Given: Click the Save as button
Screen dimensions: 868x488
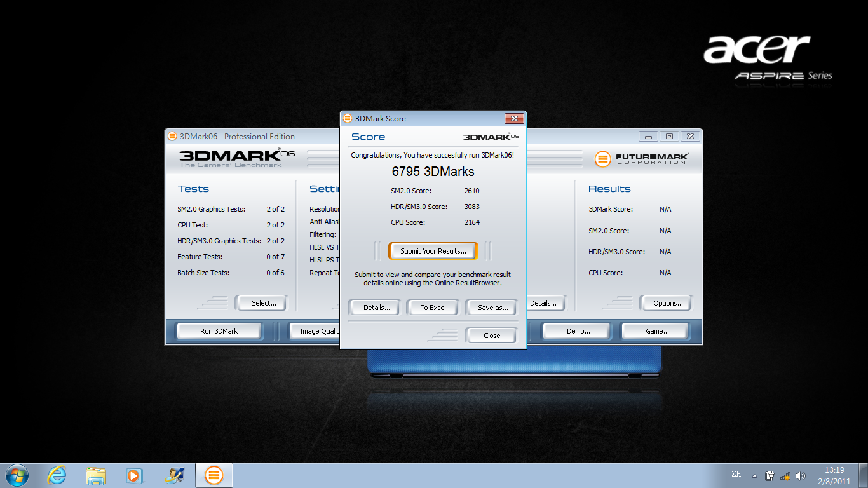Looking at the screenshot, I should tap(492, 308).
